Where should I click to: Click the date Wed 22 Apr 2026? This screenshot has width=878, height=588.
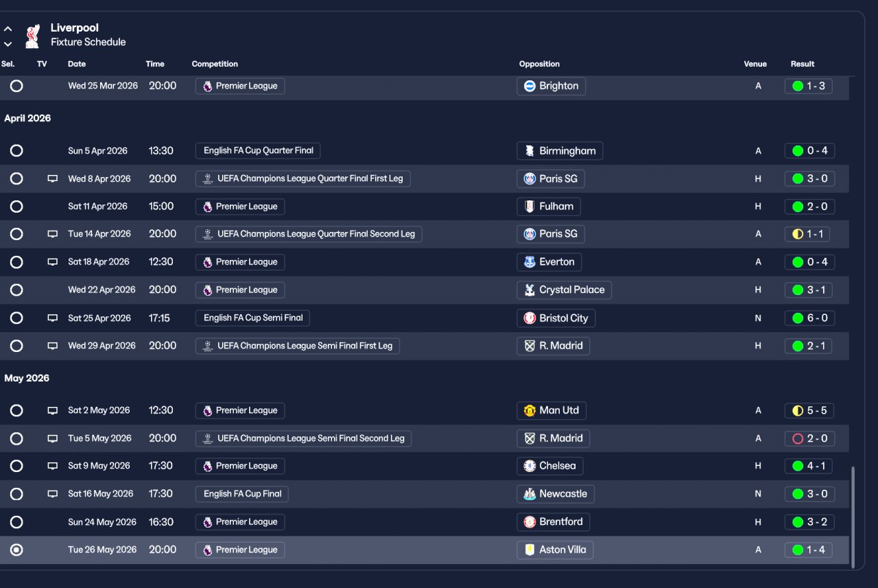(102, 290)
